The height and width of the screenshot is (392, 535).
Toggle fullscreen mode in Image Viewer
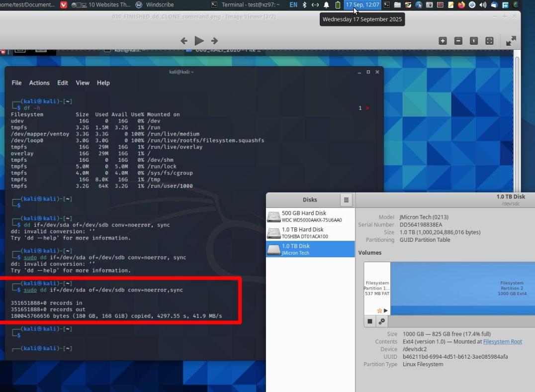click(x=511, y=41)
